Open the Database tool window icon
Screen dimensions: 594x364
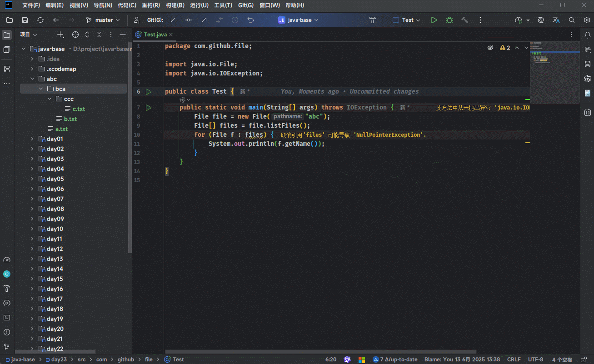click(587, 64)
